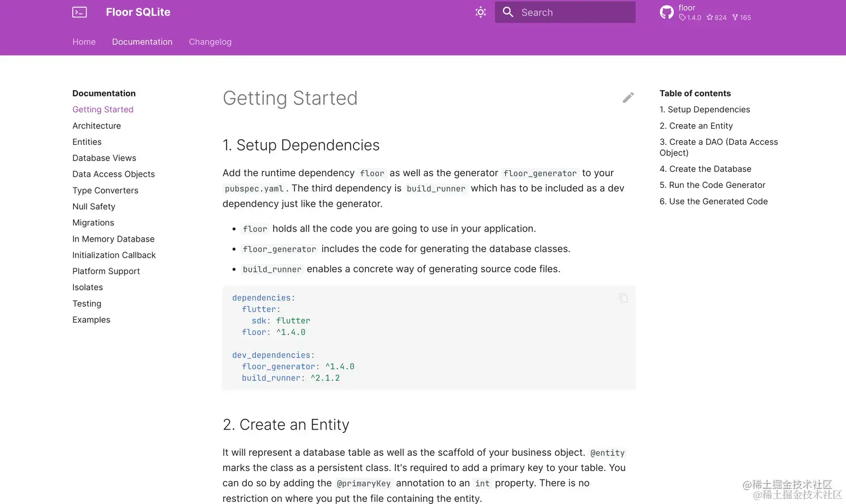Open In Memory Database page
The height and width of the screenshot is (504, 846).
tap(114, 239)
